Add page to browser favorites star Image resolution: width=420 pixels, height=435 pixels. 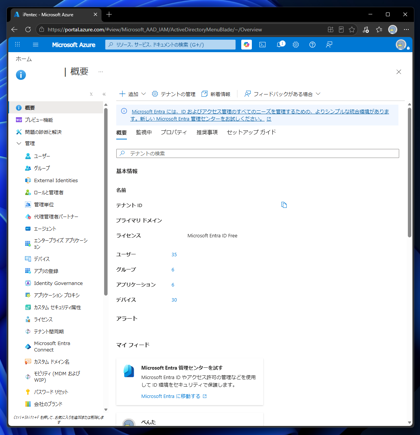[352, 30]
